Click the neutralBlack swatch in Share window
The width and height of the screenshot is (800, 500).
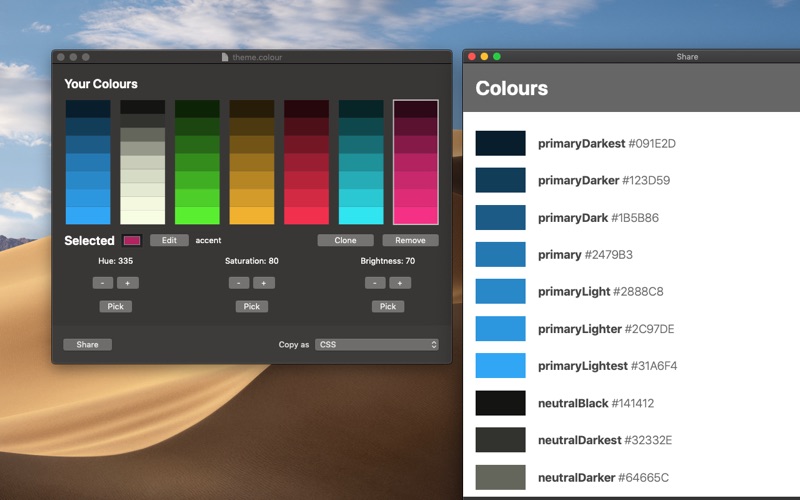[501, 403]
